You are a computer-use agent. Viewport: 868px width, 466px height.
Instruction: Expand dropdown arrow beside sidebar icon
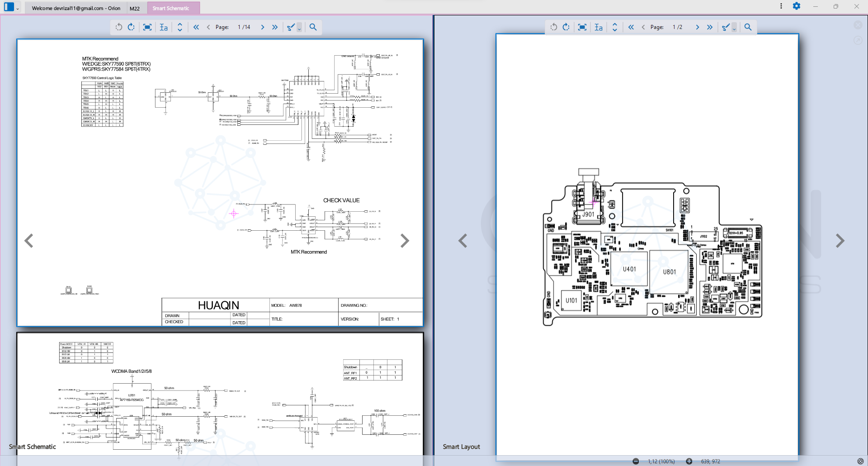(x=18, y=8)
